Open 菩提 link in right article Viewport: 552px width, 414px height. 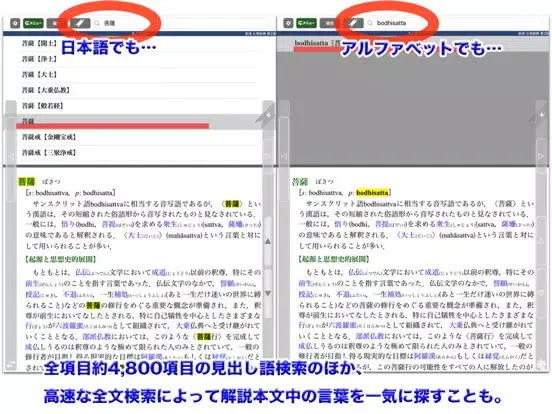click(x=382, y=224)
